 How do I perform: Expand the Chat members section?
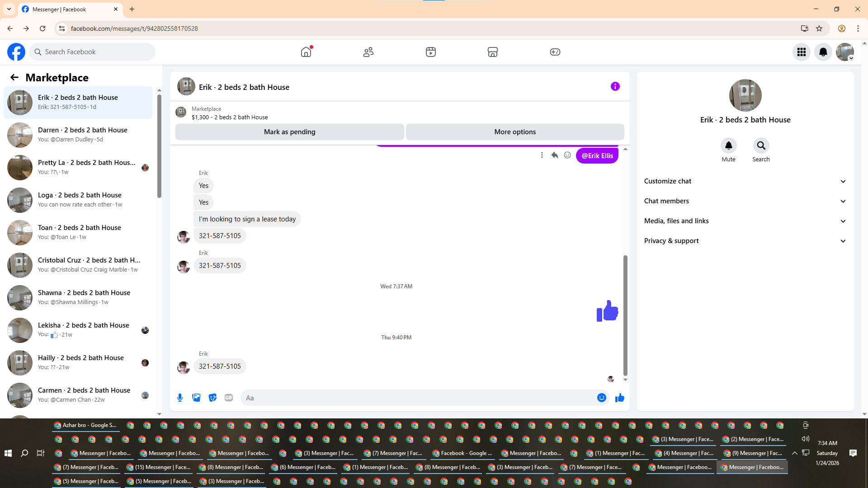[x=745, y=201]
